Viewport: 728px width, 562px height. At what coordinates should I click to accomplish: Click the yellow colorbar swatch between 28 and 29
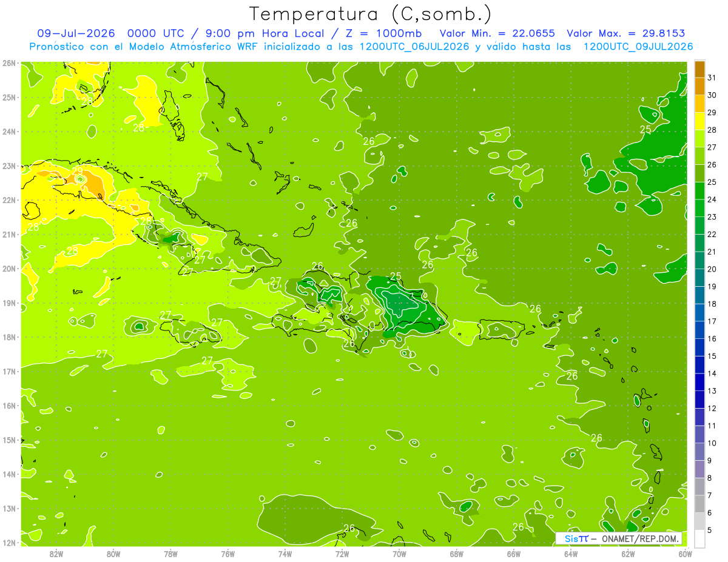[x=699, y=121]
